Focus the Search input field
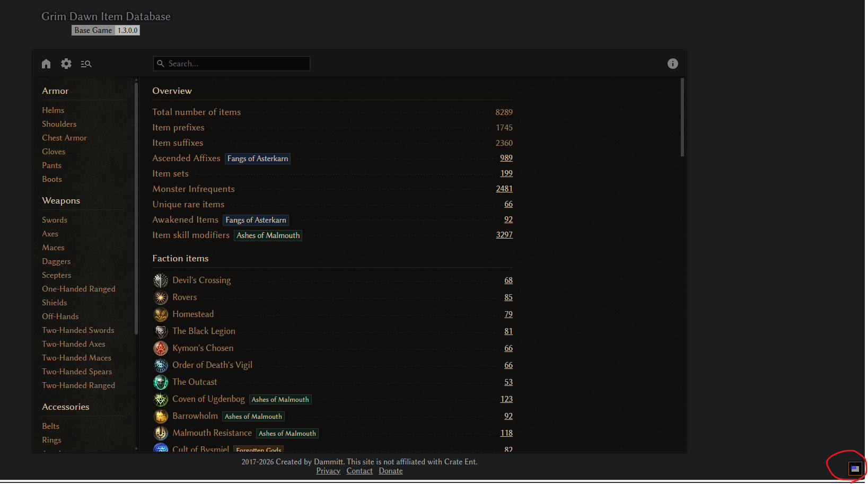Screen dimensions: 868x484 [231, 64]
